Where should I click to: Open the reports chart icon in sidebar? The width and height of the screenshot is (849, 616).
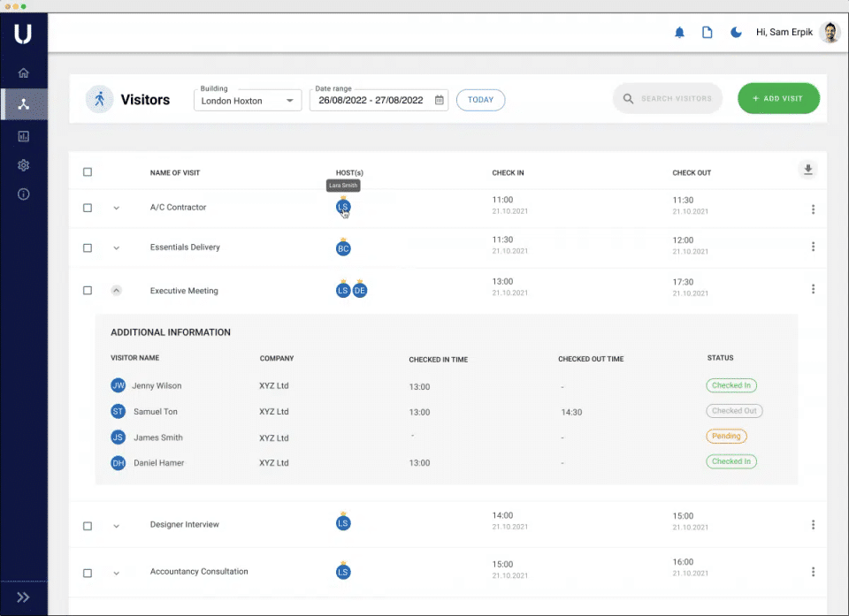point(23,136)
